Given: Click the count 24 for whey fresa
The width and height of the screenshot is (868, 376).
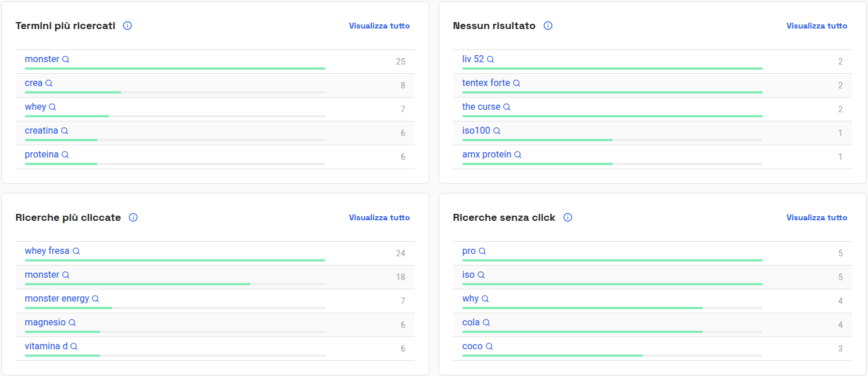Looking at the screenshot, I should point(400,253).
